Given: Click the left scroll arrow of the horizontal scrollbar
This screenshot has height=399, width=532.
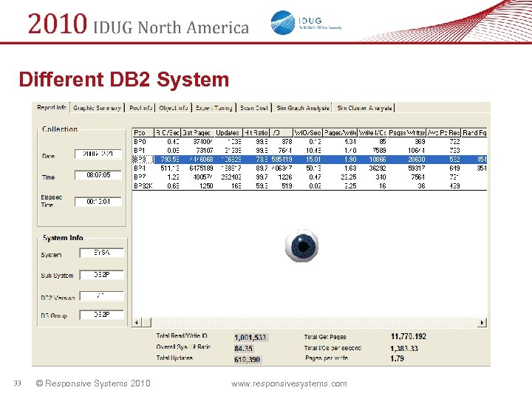Looking at the screenshot, I should 135,322.
